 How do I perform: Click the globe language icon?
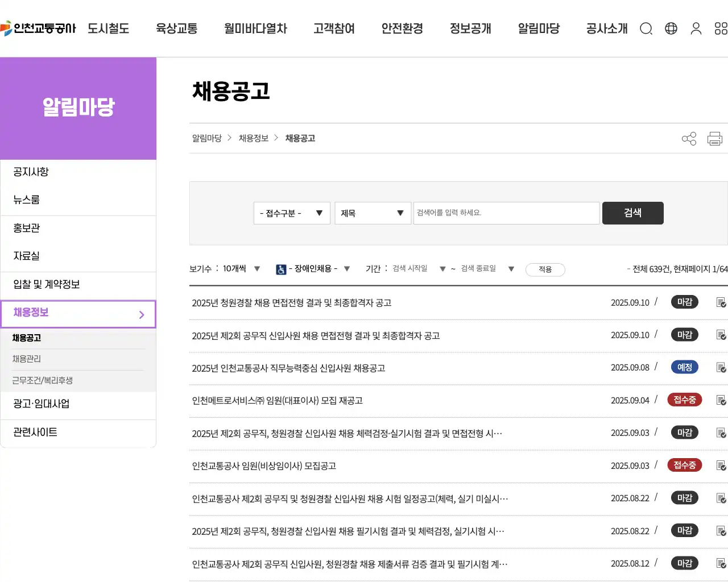click(x=671, y=28)
